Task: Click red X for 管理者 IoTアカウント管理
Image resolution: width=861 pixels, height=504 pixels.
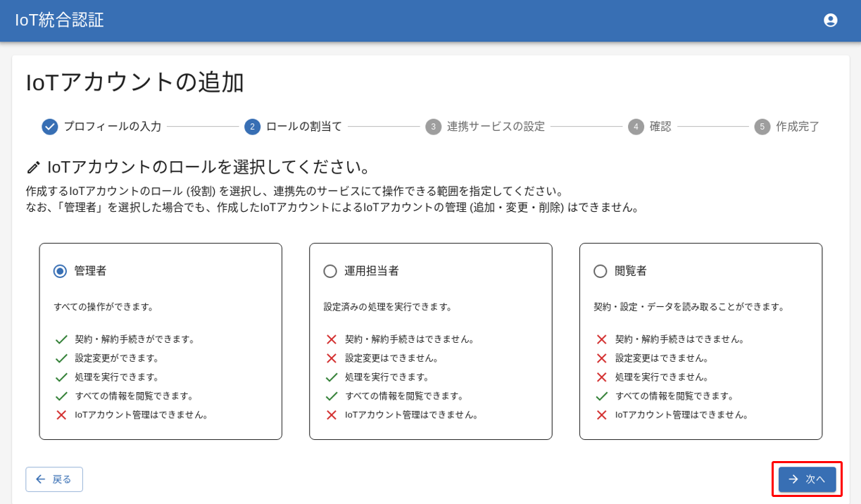Action: [x=61, y=415]
